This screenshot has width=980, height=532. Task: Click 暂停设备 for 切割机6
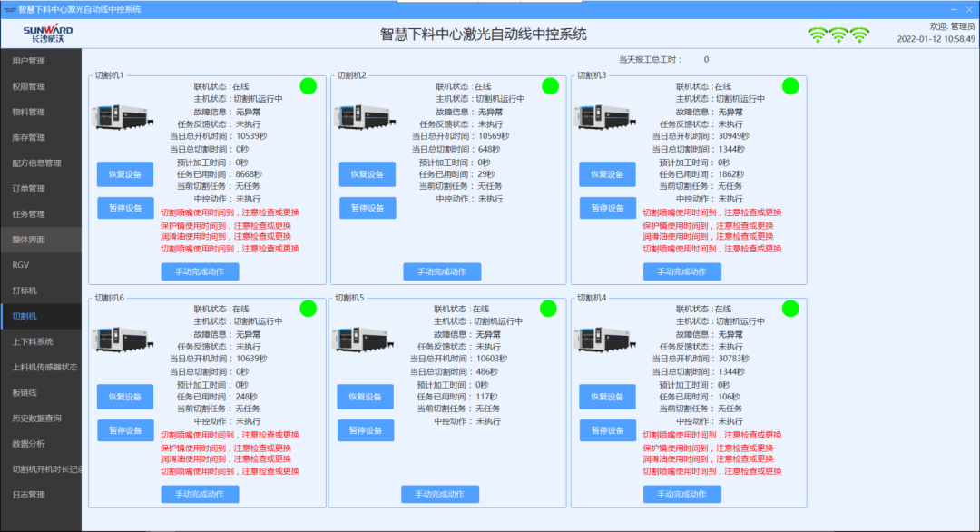click(125, 430)
